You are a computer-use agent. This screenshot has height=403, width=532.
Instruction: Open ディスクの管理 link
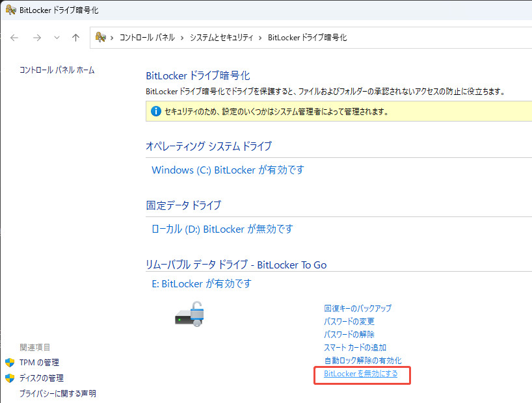[42, 378]
